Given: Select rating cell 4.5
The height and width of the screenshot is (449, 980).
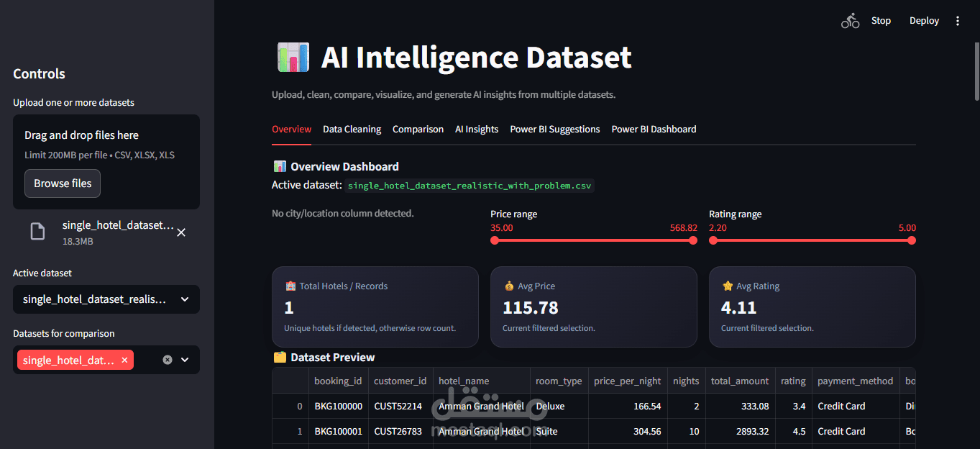Looking at the screenshot, I should [x=793, y=431].
